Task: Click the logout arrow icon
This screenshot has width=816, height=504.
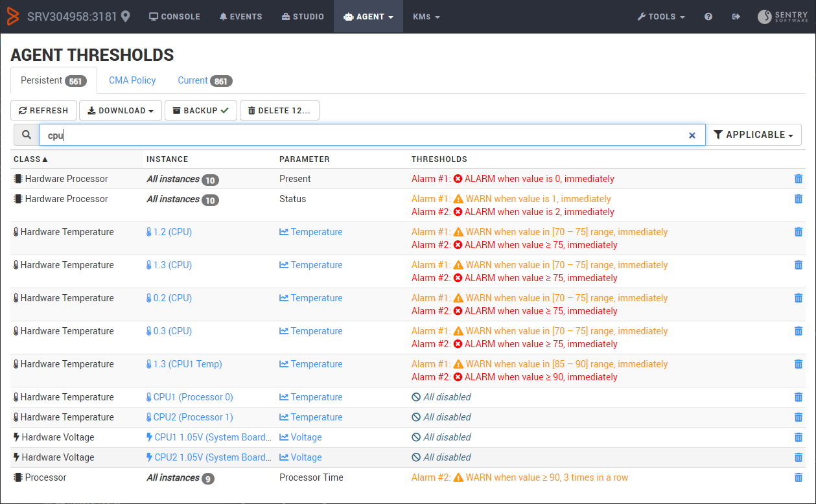Action: (736, 16)
